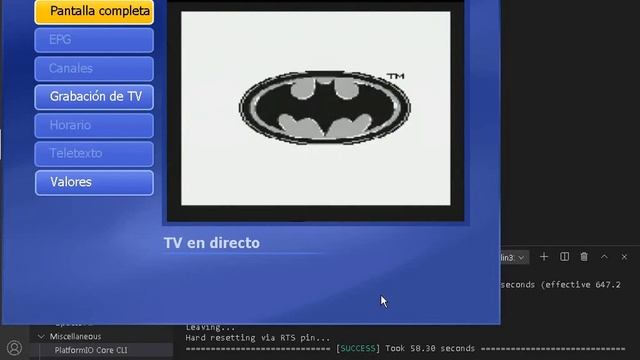
Task: Split the terminal panel
Action: click(x=564, y=257)
